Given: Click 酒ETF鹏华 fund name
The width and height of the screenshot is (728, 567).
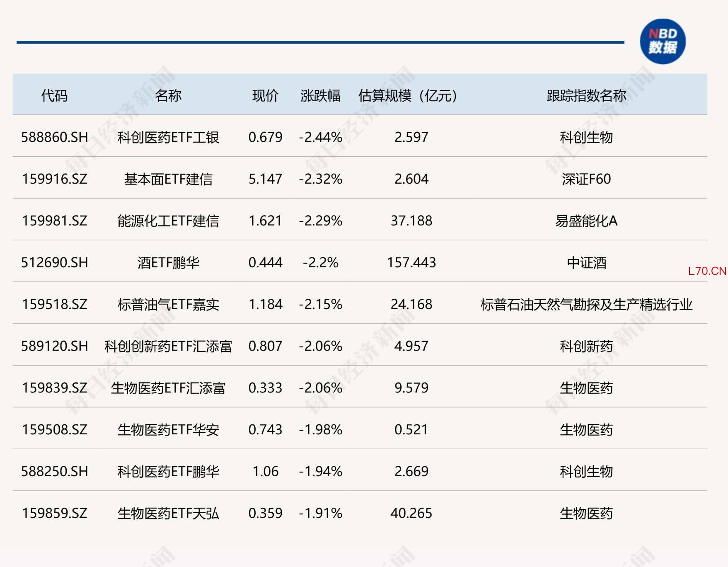Looking at the screenshot, I should point(168,263).
